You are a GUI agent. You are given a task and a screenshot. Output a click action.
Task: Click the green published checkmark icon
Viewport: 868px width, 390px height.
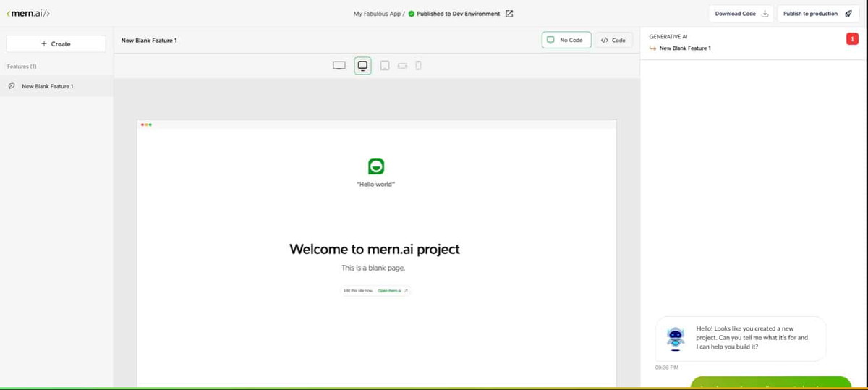(412, 14)
